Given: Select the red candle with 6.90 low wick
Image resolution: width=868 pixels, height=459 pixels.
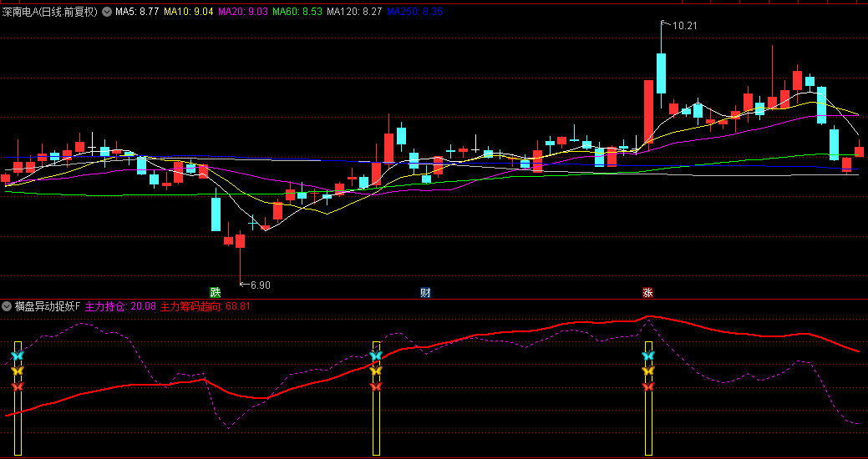Looking at the screenshot, I should tap(241, 241).
